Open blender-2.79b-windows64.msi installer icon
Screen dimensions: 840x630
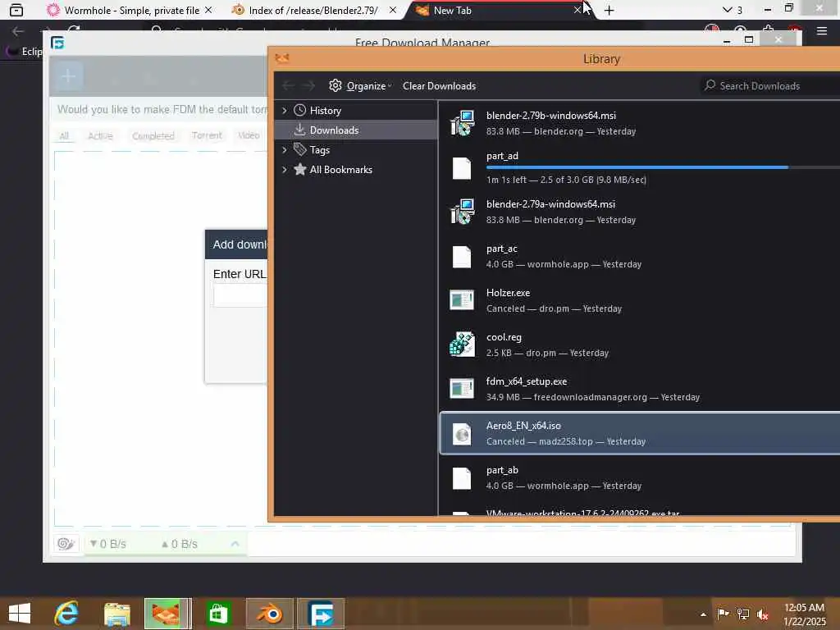coord(462,123)
